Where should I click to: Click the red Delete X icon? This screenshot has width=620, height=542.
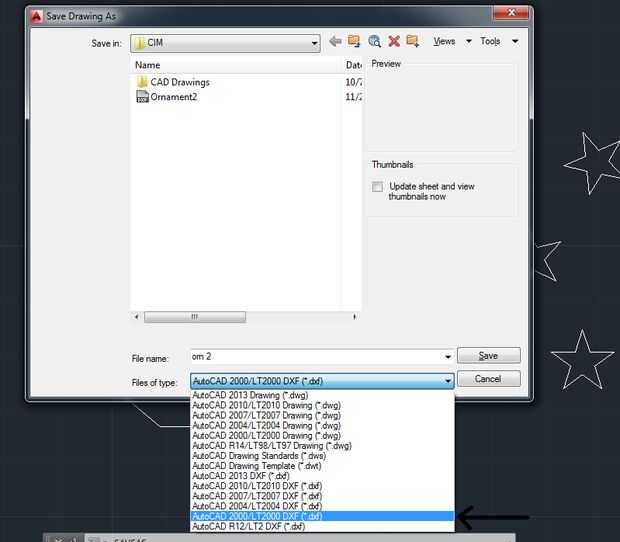394,41
